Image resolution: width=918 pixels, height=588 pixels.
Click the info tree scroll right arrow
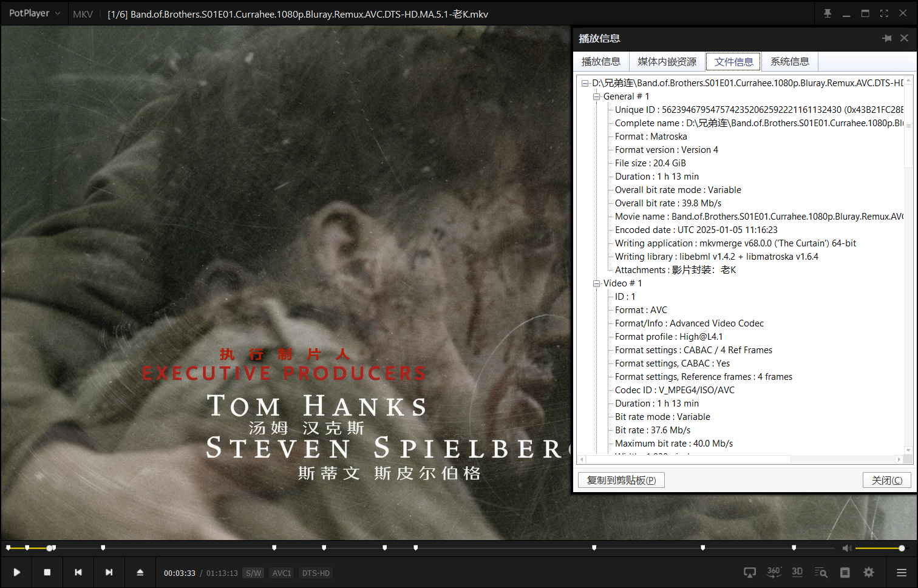pos(899,459)
